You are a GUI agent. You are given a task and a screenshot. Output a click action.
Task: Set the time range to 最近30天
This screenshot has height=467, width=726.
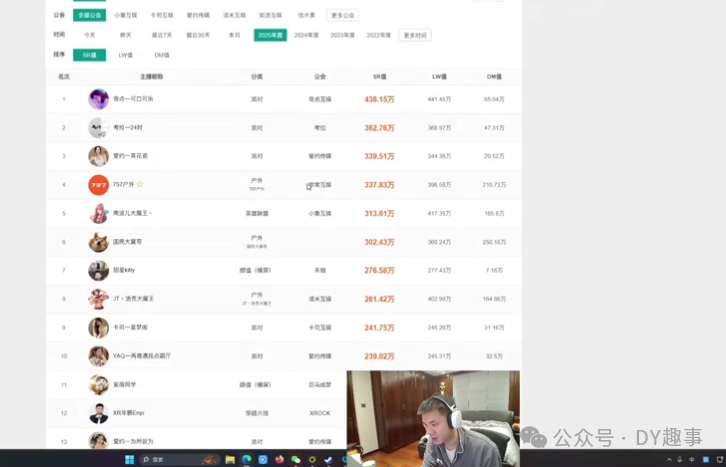click(x=198, y=35)
